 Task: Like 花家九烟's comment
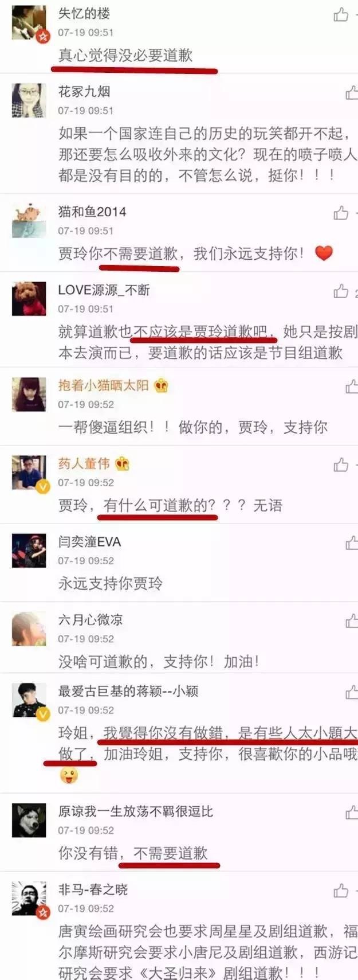pyautogui.click(x=352, y=92)
